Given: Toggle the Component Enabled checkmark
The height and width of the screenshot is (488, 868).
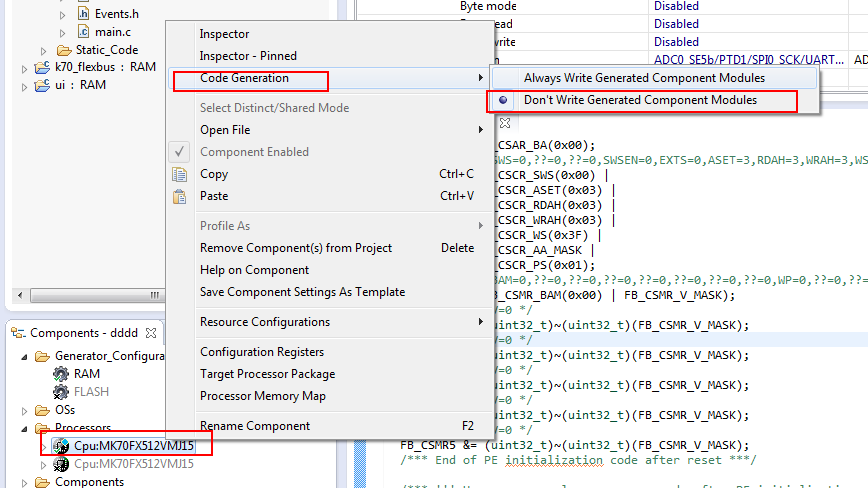Looking at the screenshot, I should tap(179, 152).
